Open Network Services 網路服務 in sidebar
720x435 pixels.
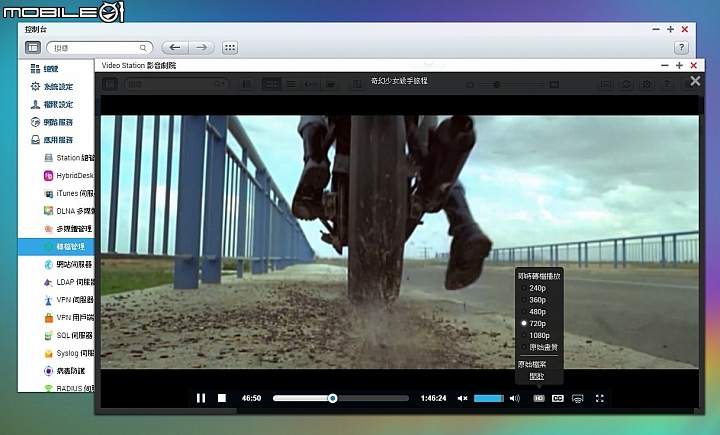pyautogui.click(x=52, y=122)
